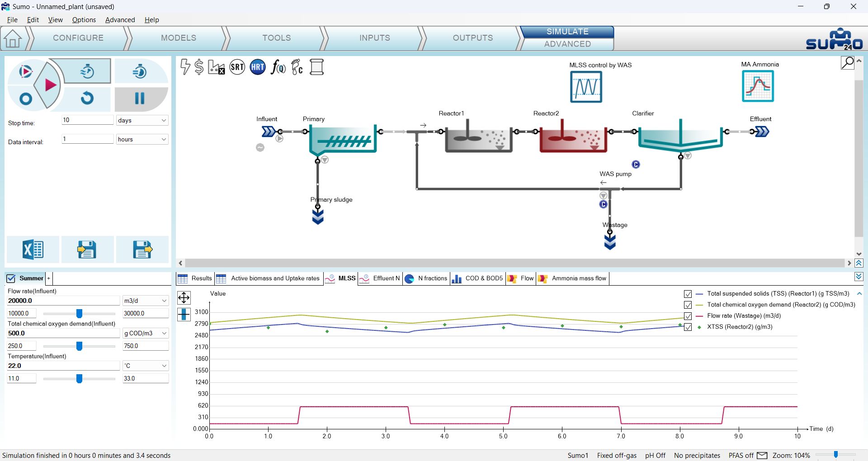This screenshot has width=868, height=461.
Task: Click the SRT calculation icon
Action: pyautogui.click(x=237, y=67)
